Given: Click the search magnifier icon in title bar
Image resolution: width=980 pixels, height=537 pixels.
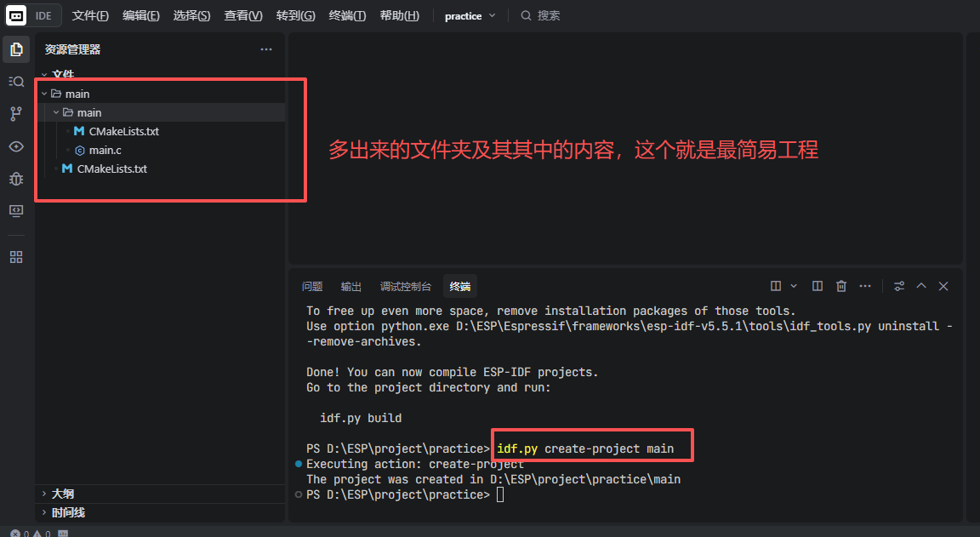Looking at the screenshot, I should [x=527, y=15].
